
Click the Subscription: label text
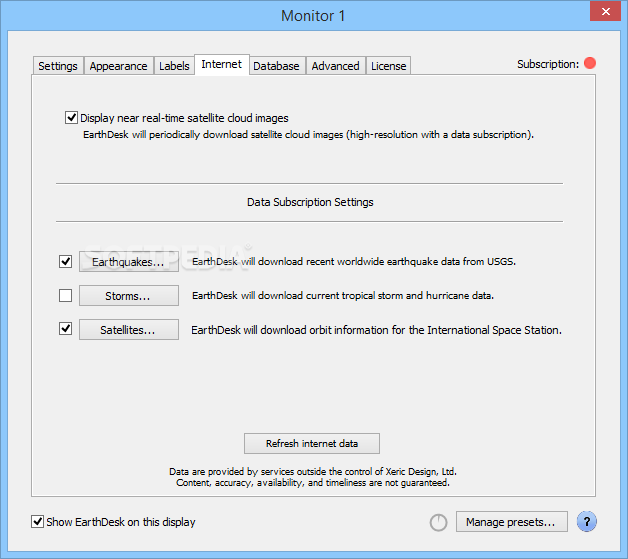(x=548, y=64)
